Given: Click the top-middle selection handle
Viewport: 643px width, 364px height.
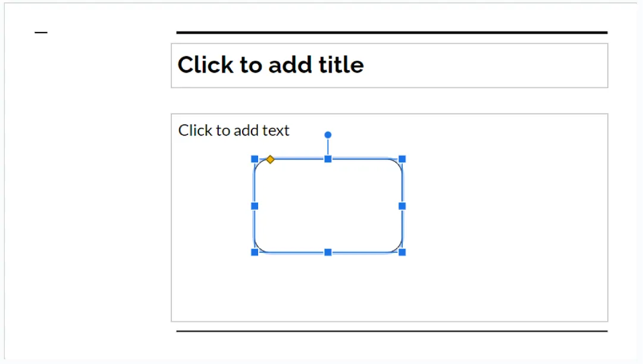Looking at the screenshot, I should click(x=328, y=159).
